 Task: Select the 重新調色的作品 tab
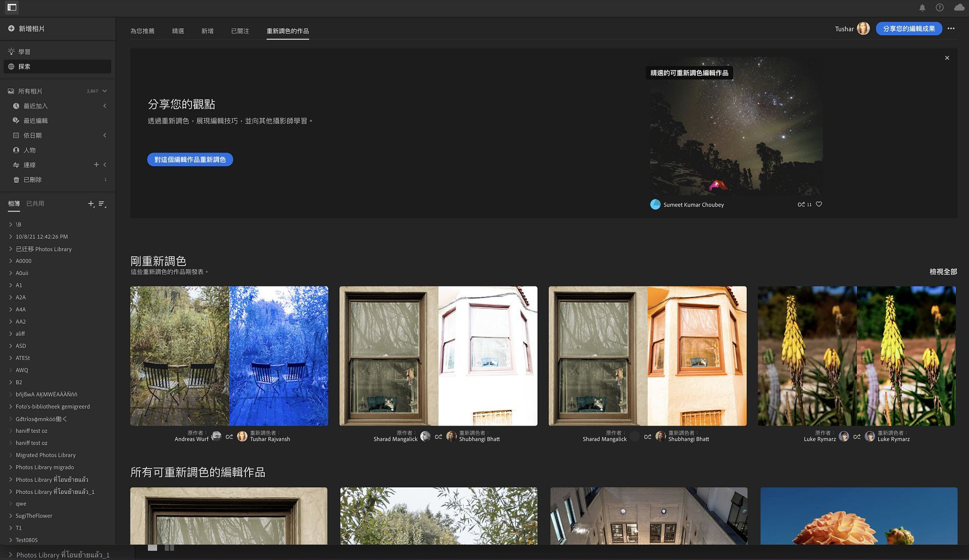[x=288, y=31]
